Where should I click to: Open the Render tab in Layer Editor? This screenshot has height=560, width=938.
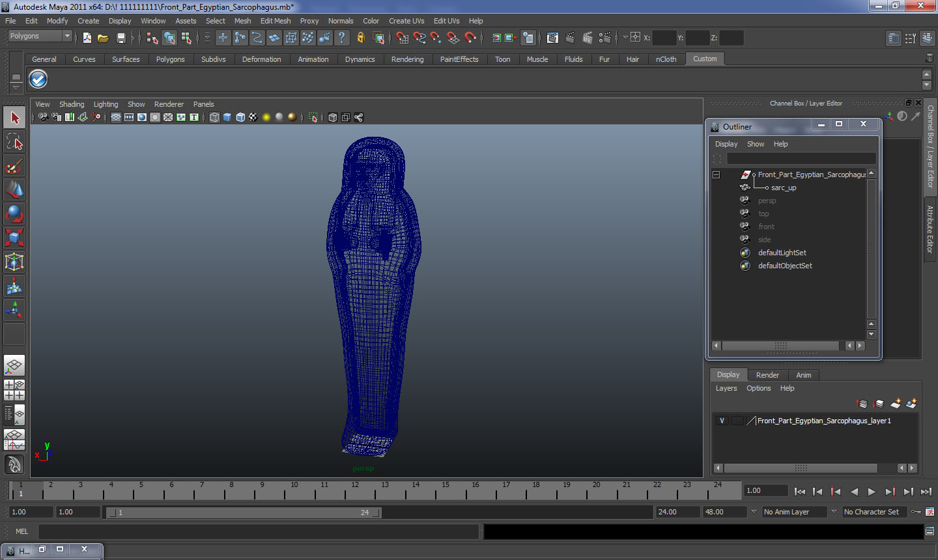(x=767, y=375)
